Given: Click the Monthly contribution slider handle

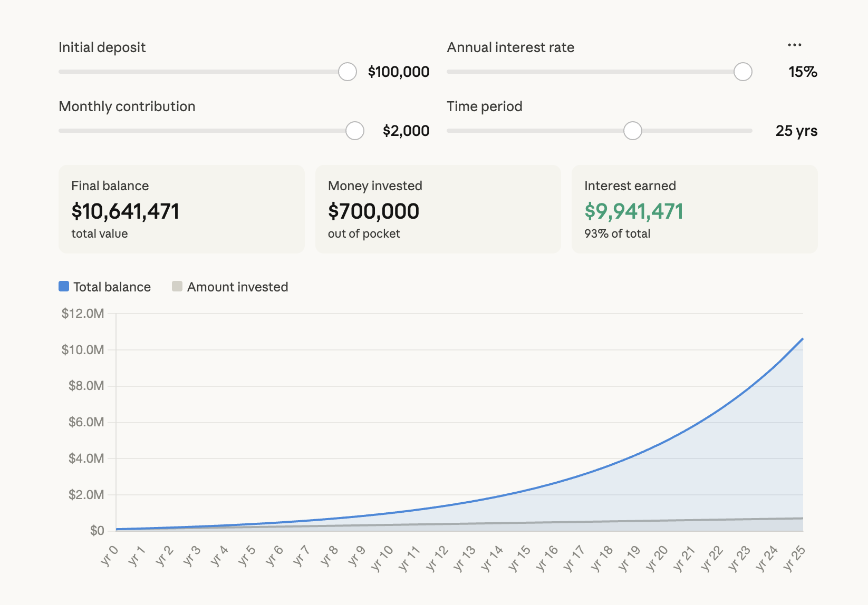Looking at the screenshot, I should [355, 131].
